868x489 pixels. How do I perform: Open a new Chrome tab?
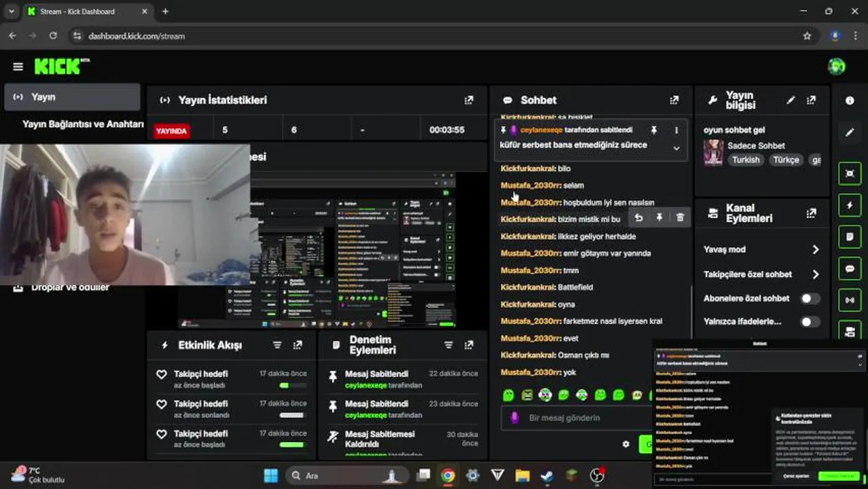click(x=165, y=12)
